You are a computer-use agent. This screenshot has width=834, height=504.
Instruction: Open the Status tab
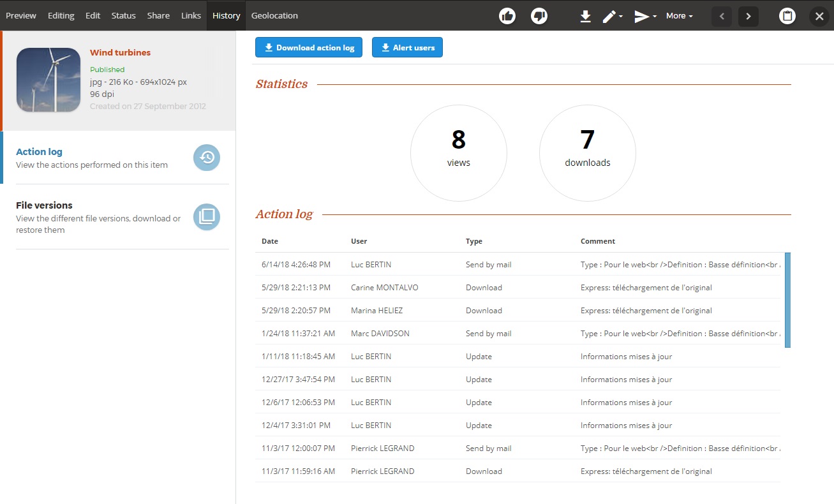click(124, 15)
